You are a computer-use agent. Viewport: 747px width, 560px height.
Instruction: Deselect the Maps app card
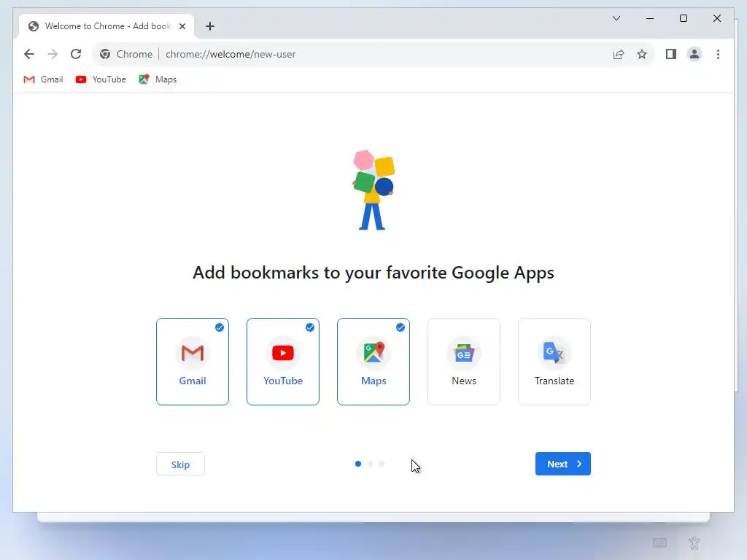pos(373,362)
